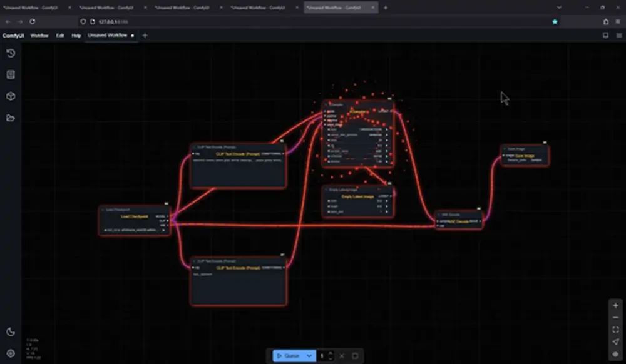Zoom in the canvas with plus icon
Screen dimensions: 626x364
pos(615,305)
